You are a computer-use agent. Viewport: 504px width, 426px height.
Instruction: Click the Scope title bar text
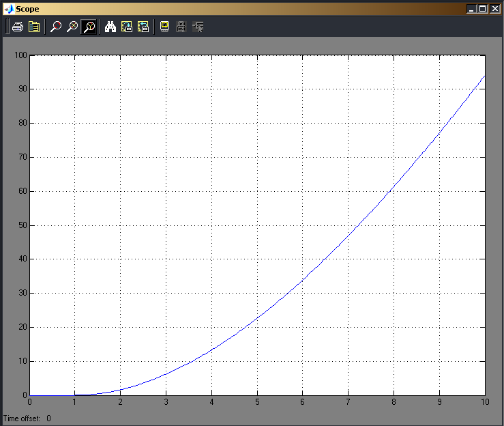click(x=27, y=9)
